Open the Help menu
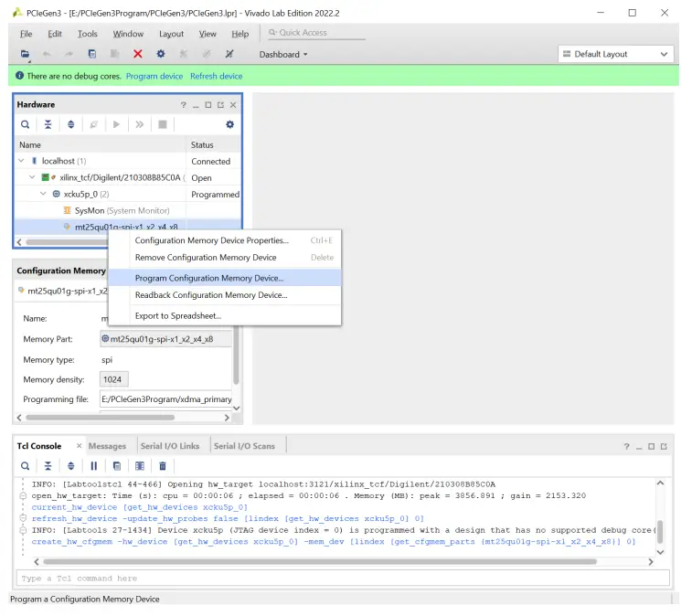This screenshot has width=681, height=616. point(240,34)
